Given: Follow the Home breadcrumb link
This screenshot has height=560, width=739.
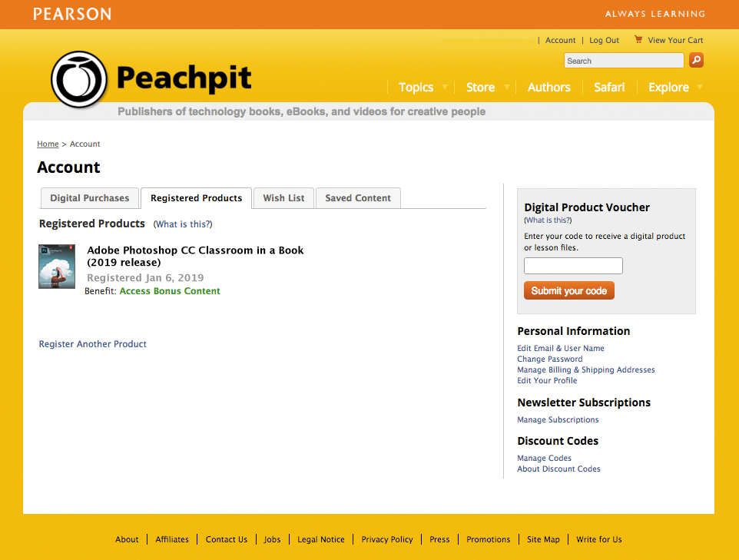Looking at the screenshot, I should click(x=48, y=144).
